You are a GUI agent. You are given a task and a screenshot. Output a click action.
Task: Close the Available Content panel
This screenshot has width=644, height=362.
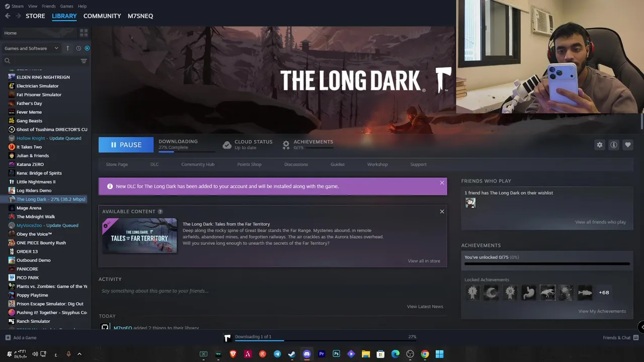coord(442,211)
